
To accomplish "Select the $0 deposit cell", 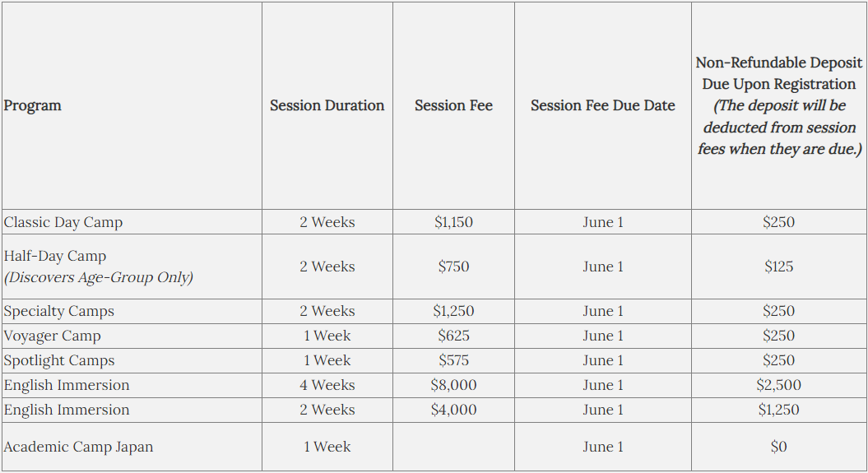I will tap(779, 447).
